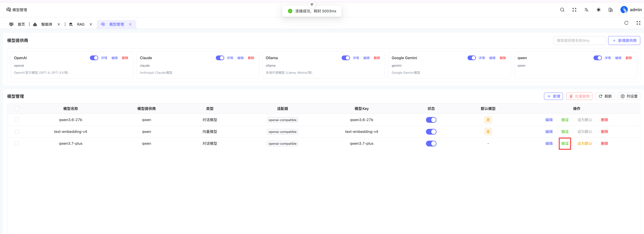
Task: Click 编辑 in text-embedding-v4 row
Action: click(549, 132)
